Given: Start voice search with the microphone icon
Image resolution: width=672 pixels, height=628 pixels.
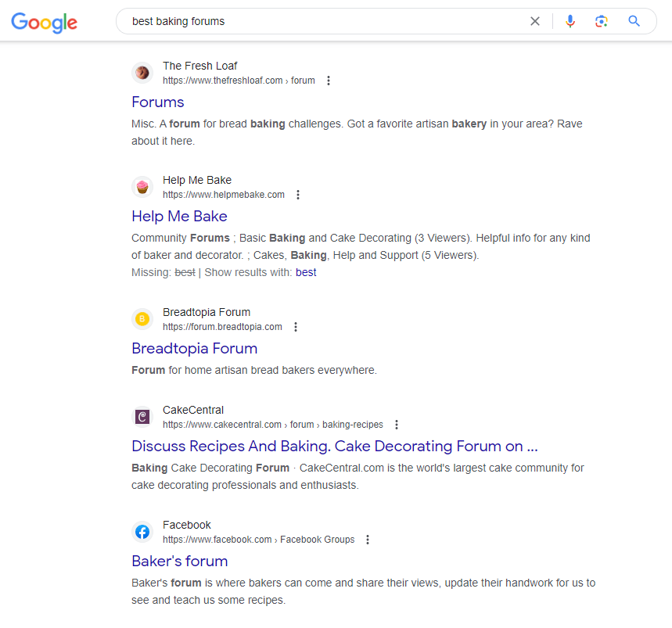Looking at the screenshot, I should 570,21.
